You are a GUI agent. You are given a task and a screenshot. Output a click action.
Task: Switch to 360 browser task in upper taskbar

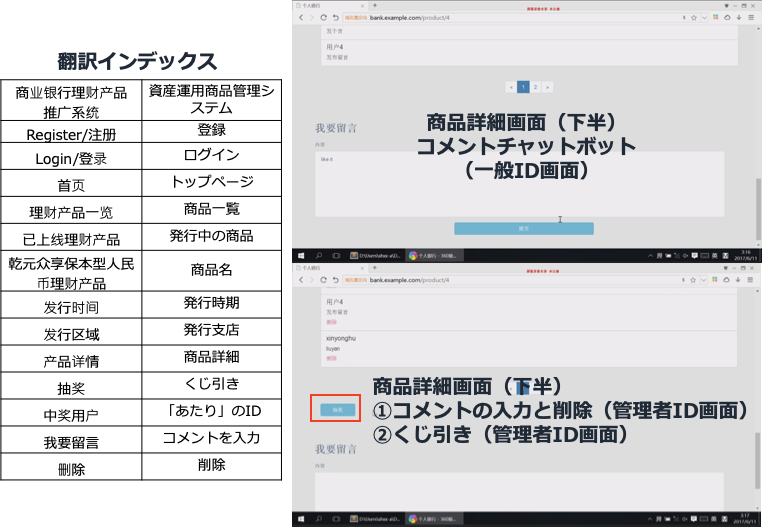[434, 256]
